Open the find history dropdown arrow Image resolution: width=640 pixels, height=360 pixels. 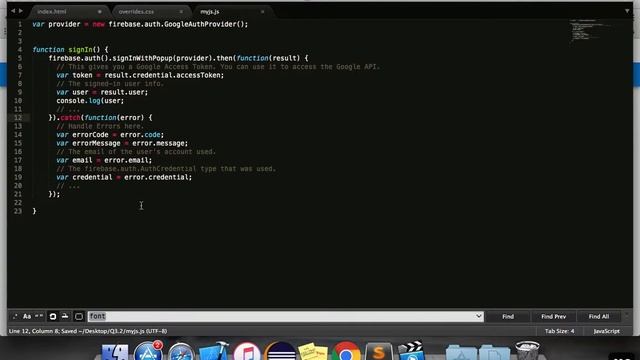coord(479,316)
